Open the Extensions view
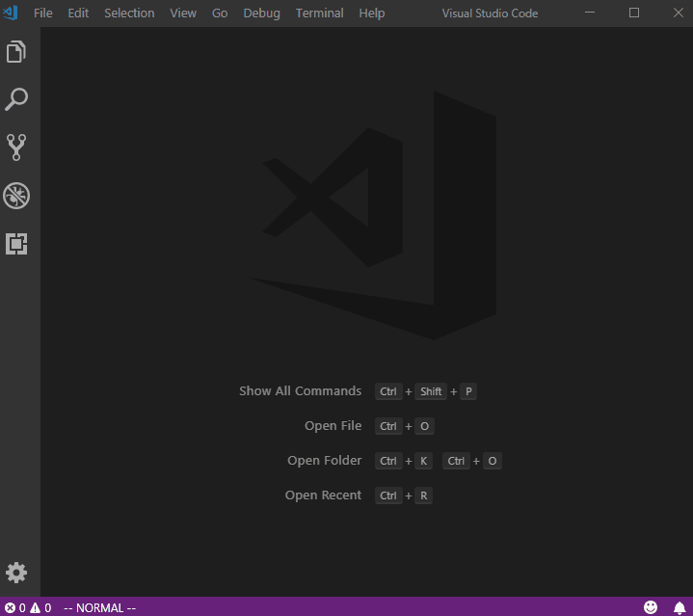693x616 pixels. pos(16,244)
